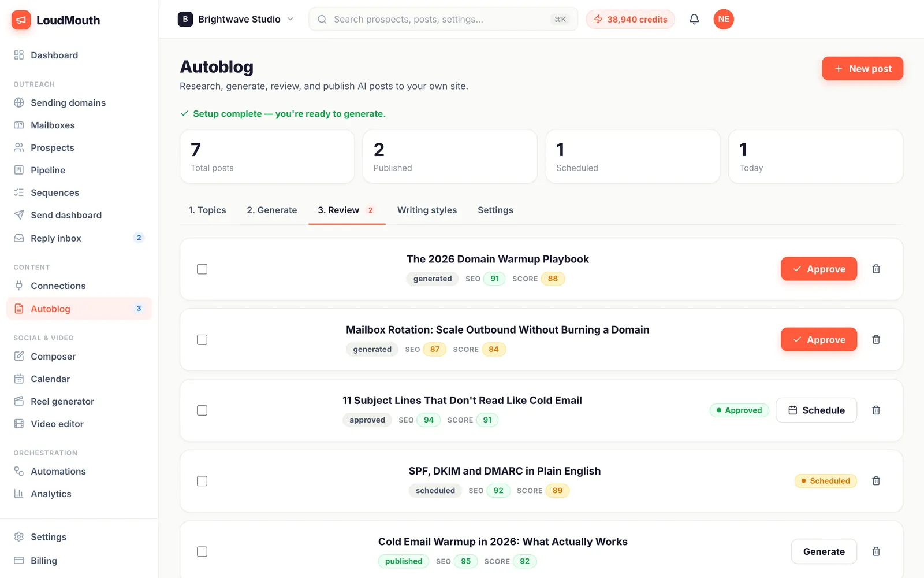This screenshot has height=578, width=924.
Task: Open Sequences section
Action: tap(79, 192)
